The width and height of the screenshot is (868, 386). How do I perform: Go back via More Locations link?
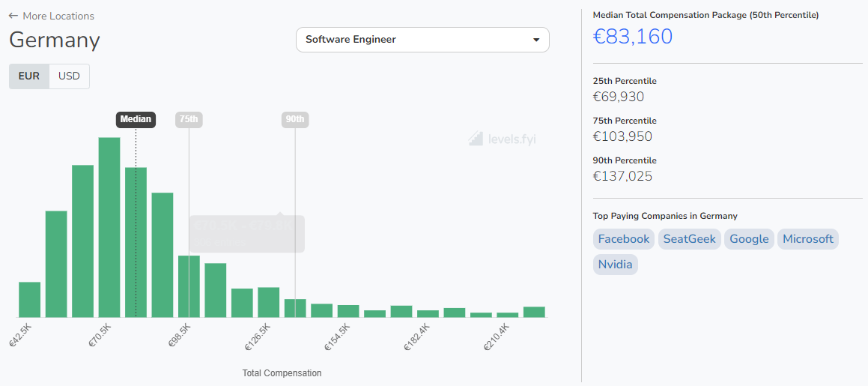click(58, 16)
